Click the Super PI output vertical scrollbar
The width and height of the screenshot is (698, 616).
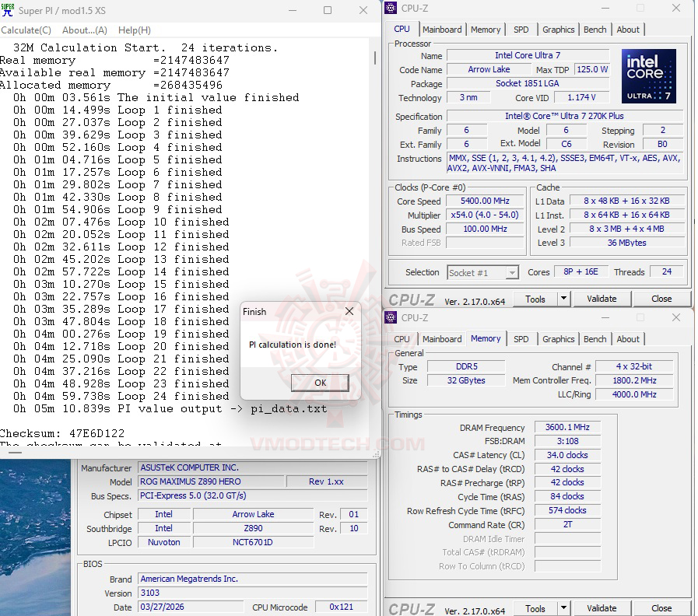(x=374, y=233)
